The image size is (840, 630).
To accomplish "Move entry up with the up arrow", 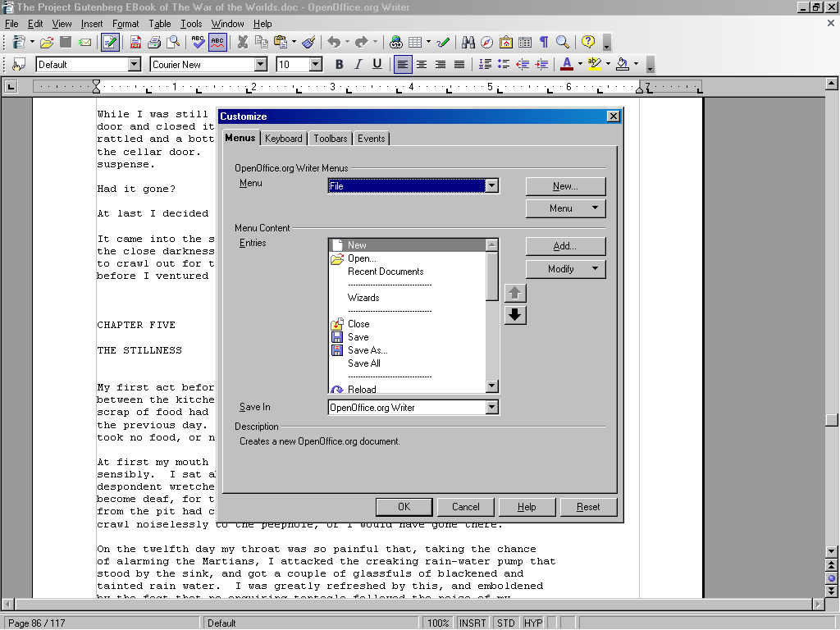I will click(x=515, y=293).
